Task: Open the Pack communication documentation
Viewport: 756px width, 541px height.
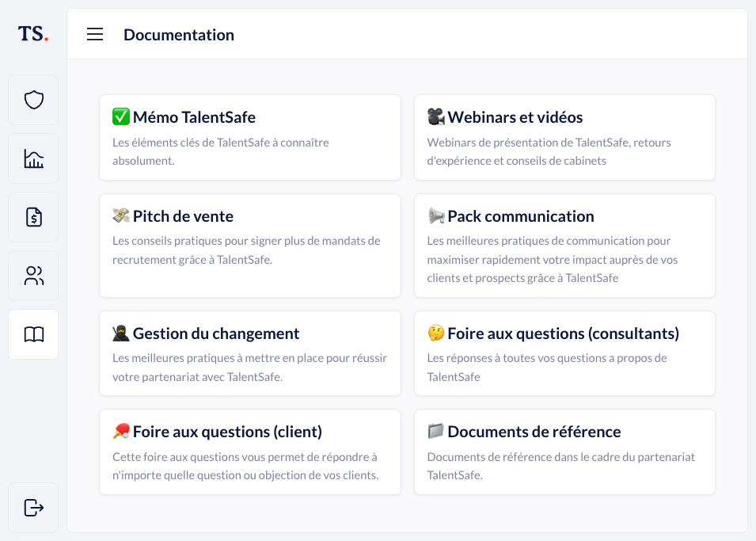Action: tap(564, 245)
